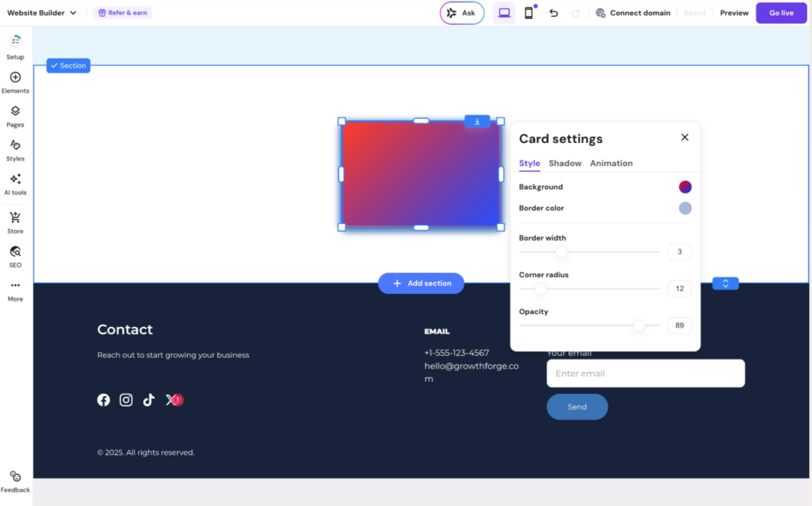Open the SEO panel
Image resolution: width=812 pixels, height=506 pixels.
pyautogui.click(x=15, y=256)
